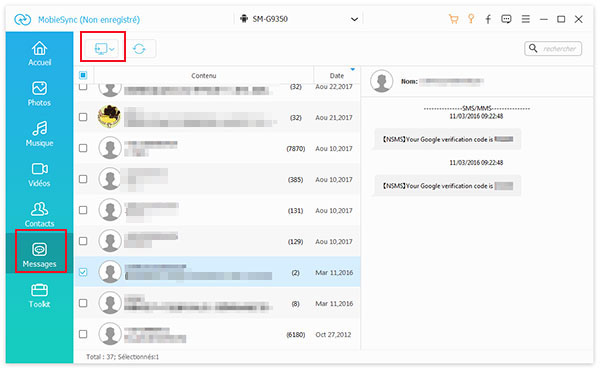Viewport: 600px width, 370px height.
Task: Select first Google verification code message
Action: click(x=448, y=139)
